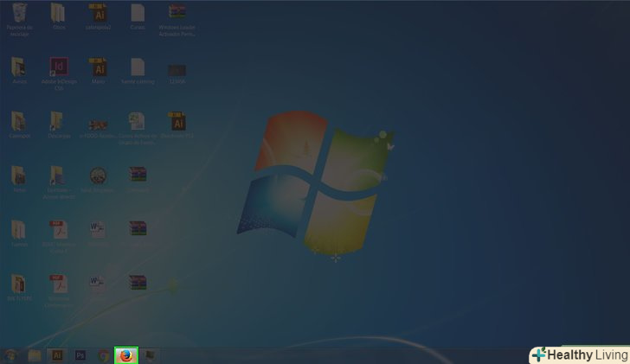
Task: Select the Descargas folder shortcut
Action: (59, 125)
